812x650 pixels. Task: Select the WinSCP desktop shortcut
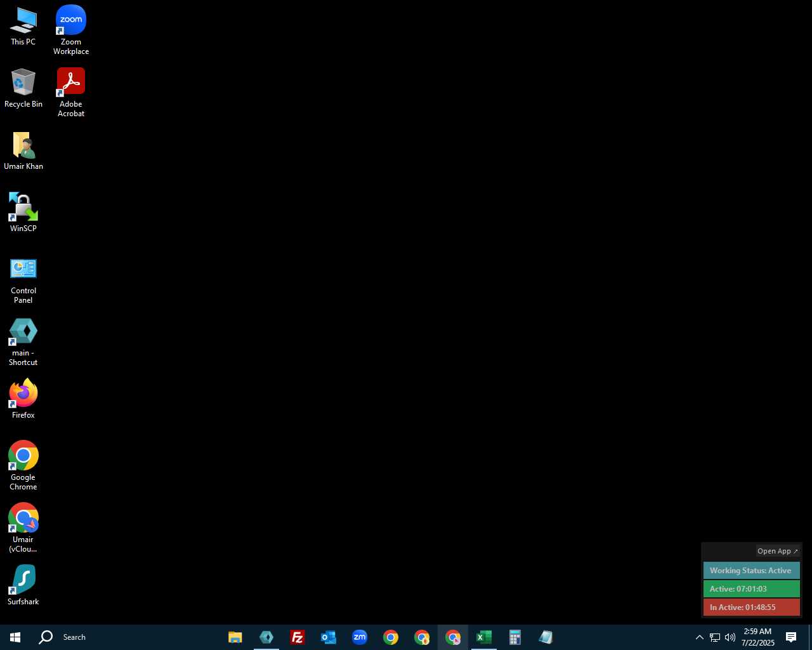(23, 213)
